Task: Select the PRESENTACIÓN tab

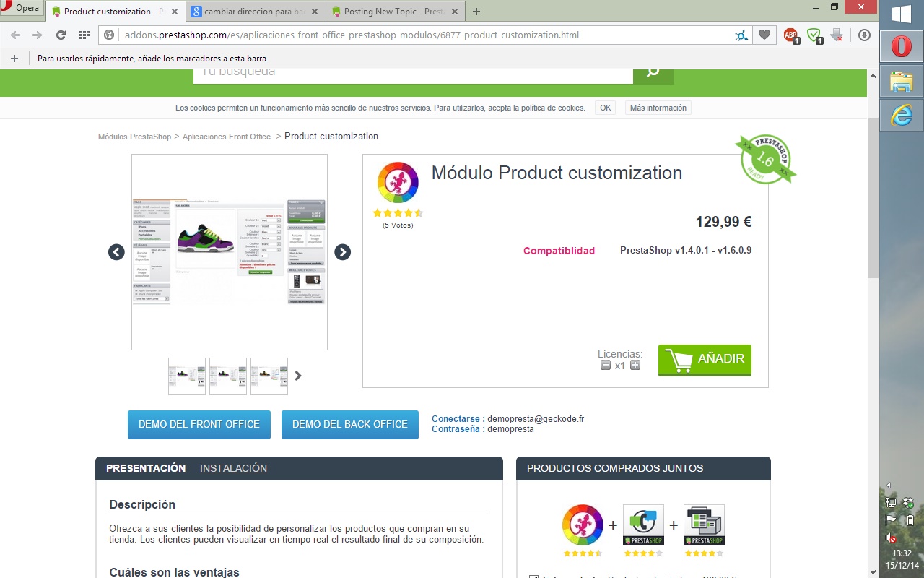Action: pos(146,468)
